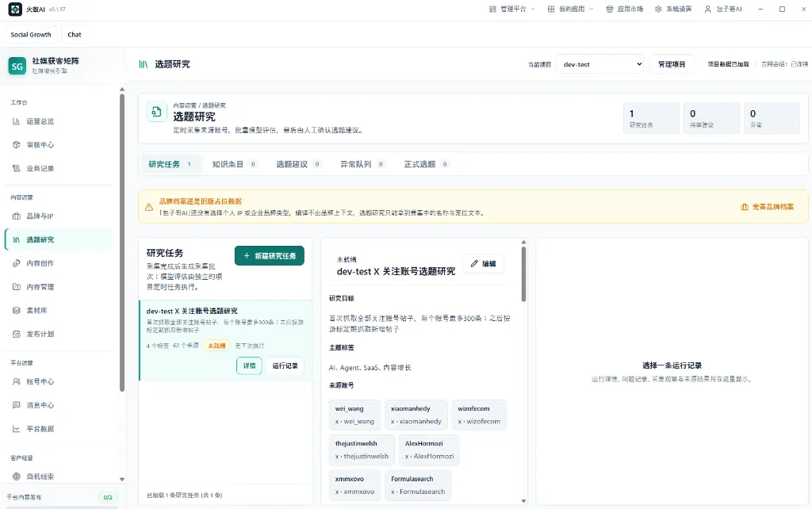Click the warning triangle icon in banner

point(149,207)
